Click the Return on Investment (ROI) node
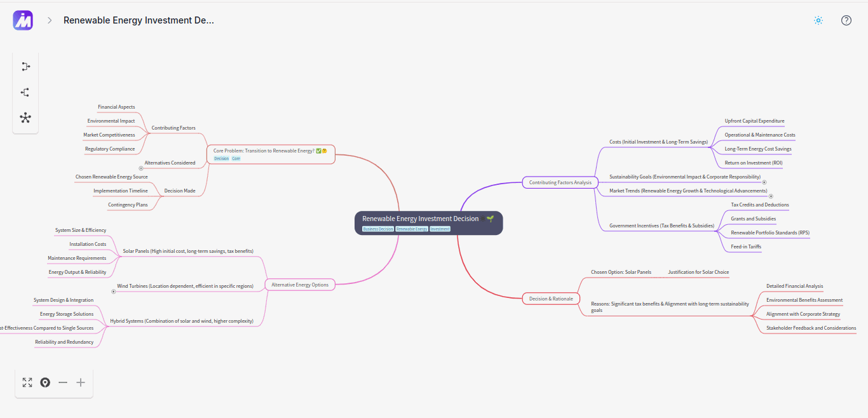The width and height of the screenshot is (868, 418). point(754,163)
